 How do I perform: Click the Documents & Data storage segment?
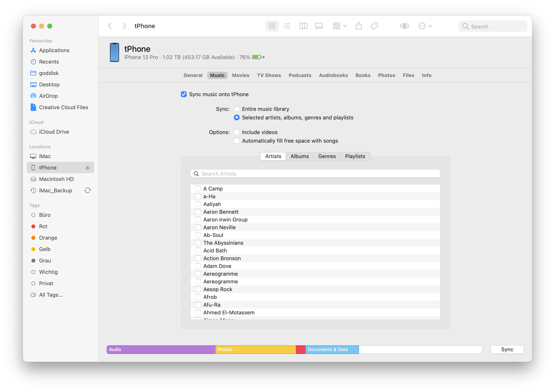click(x=332, y=349)
